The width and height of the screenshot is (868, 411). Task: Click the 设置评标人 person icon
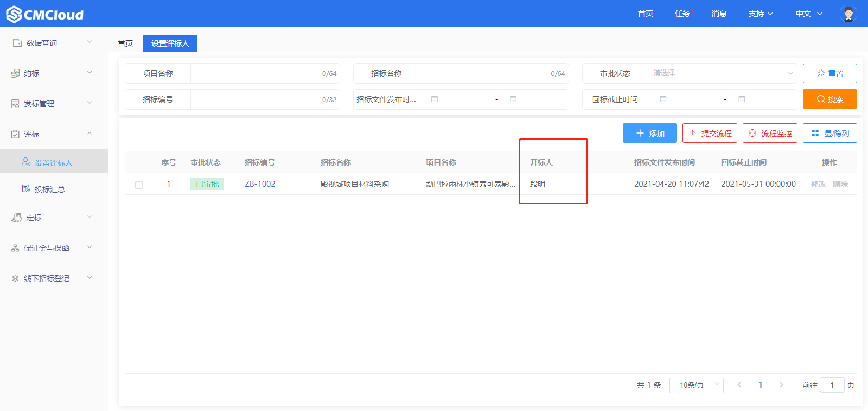(25, 162)
